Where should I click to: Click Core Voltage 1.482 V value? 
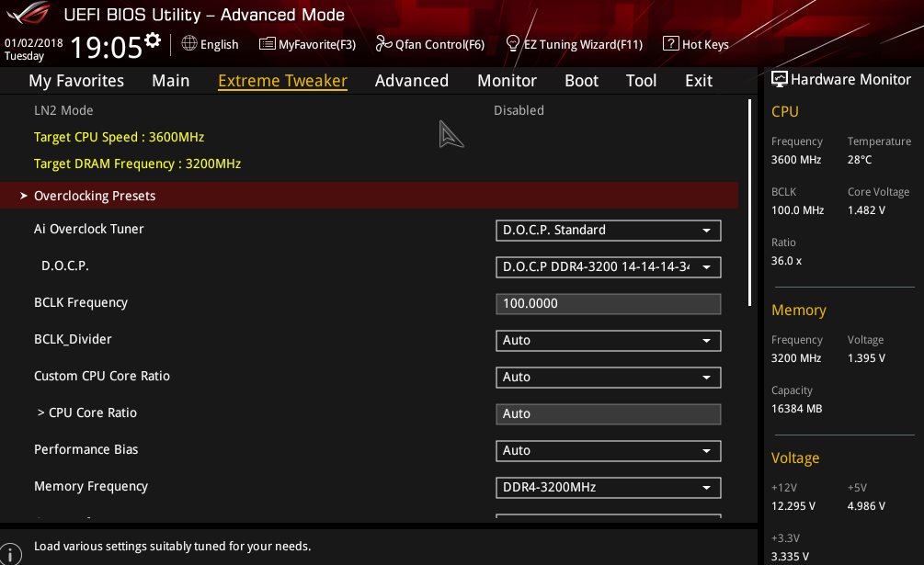click(x=866, y=210)
